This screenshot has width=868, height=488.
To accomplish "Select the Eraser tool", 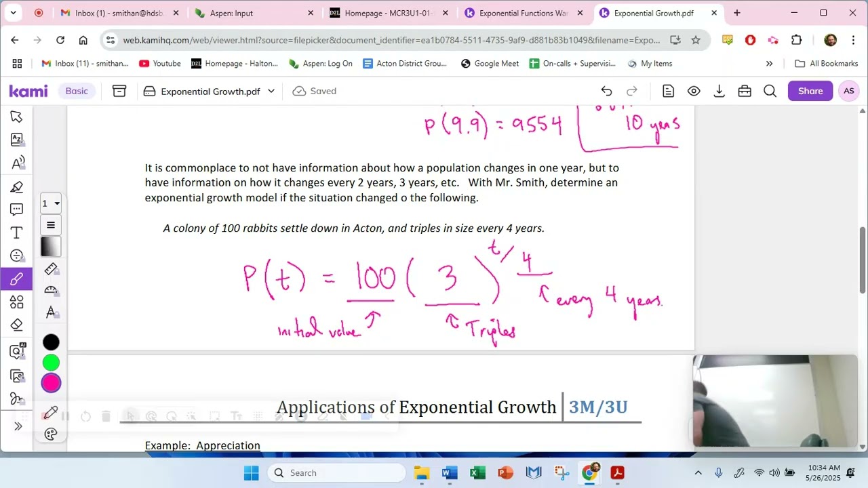I will pyautogui.click(x=17, y=325).
